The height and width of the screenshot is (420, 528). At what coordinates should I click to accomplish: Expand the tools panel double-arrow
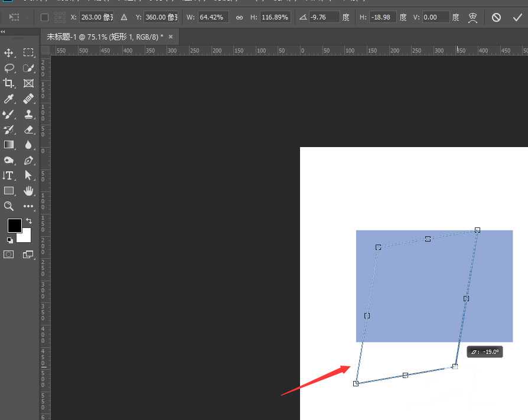click(4, 32)
